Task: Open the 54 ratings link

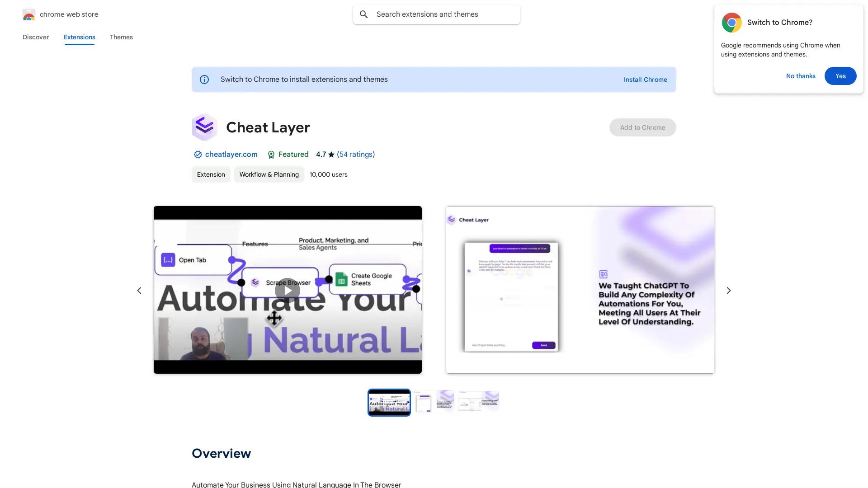Action: click(356, 155)
